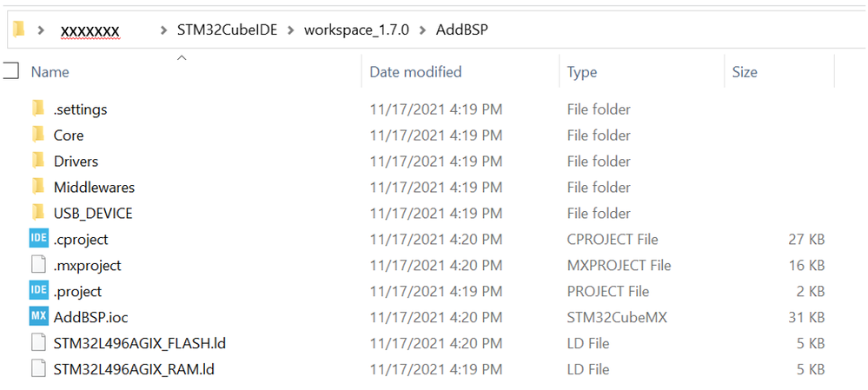Click the USB_DEVICE folder icon
Screen dimensions: 868x390
coord(38,213)
